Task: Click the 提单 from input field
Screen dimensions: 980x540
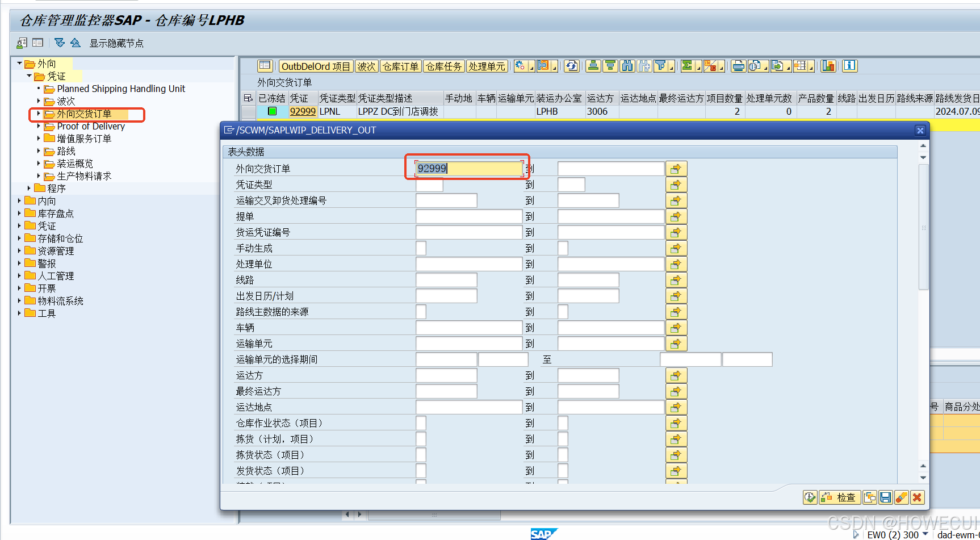Action: [469, 216]
